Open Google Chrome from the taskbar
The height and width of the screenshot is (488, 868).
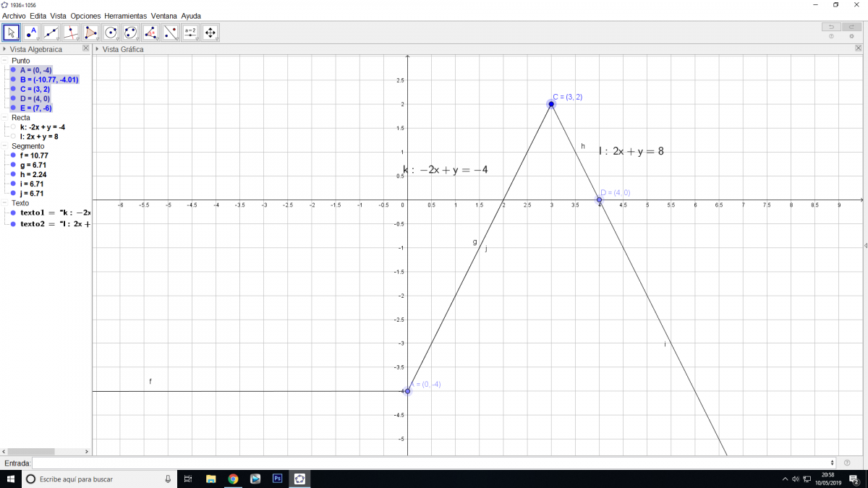pos(233,479)
